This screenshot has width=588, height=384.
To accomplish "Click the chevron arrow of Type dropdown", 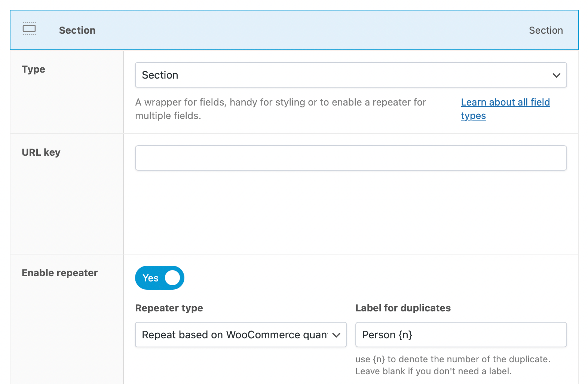I will point(556,75).
